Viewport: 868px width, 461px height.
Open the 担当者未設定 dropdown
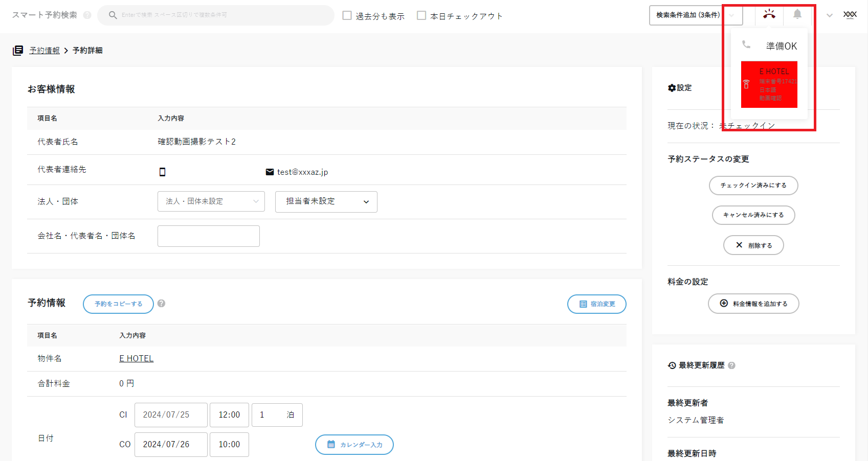pyautogui.click(x=326, y=201)
